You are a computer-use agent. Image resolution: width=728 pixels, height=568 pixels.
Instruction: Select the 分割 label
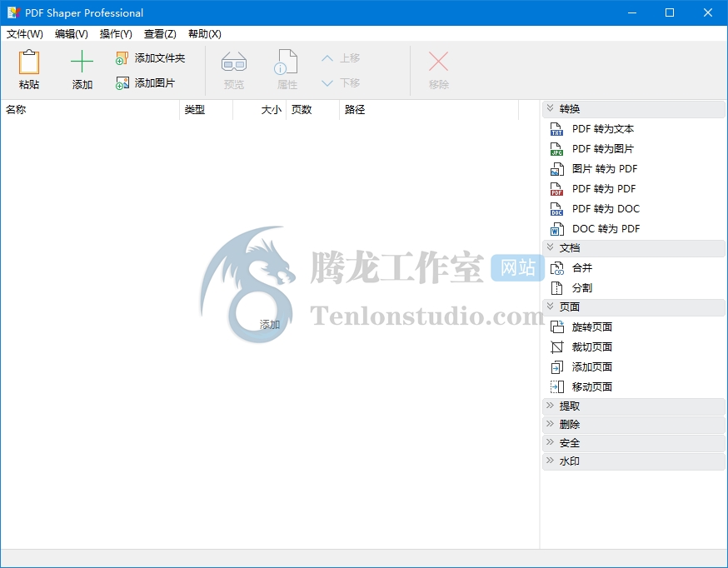pos(582,288)
